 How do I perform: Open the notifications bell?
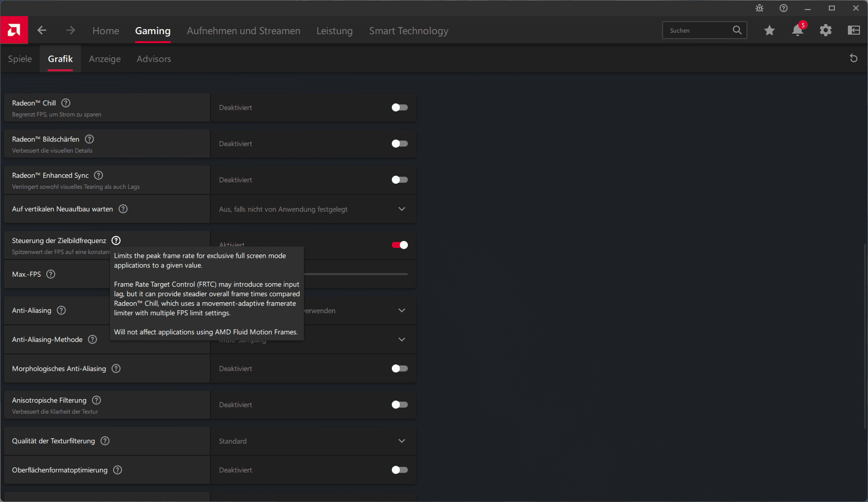click(x=797, y=31)
